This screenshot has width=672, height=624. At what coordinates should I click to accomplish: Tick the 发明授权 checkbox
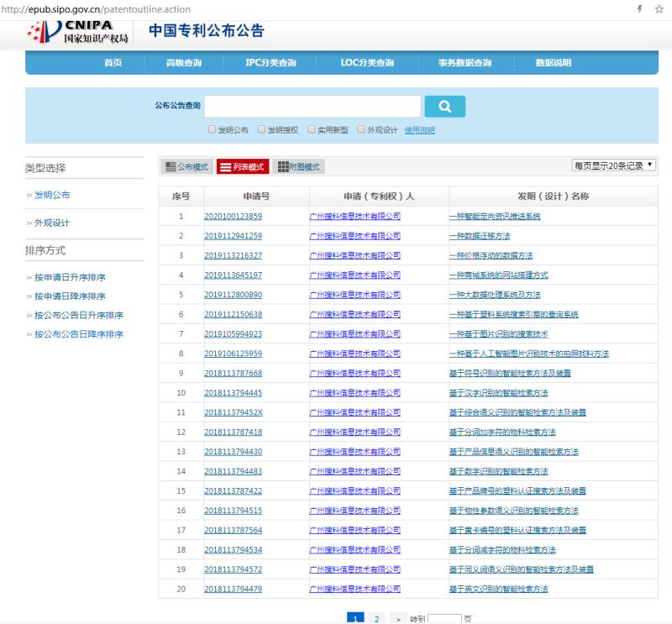pos(262,130)
